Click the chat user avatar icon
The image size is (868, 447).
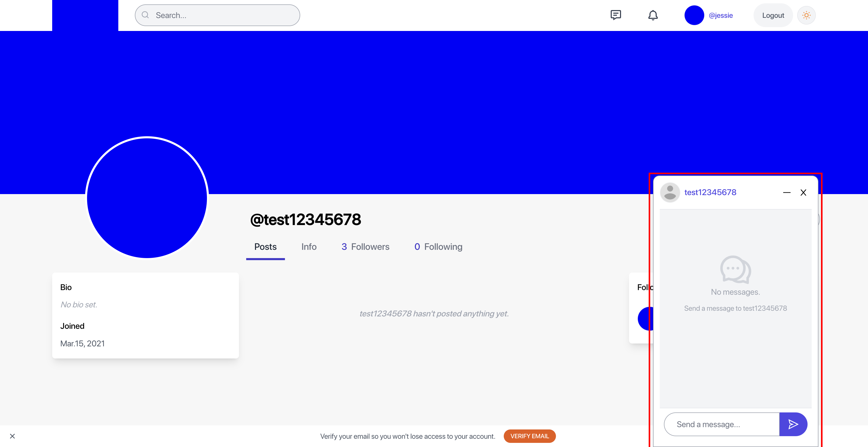[x=670, y=193]
